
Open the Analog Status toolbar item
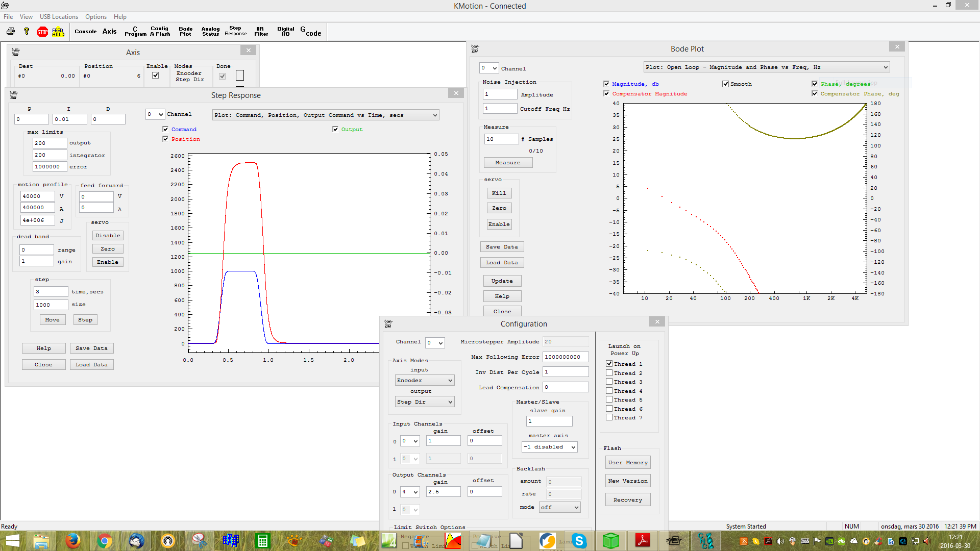[210, 32]
